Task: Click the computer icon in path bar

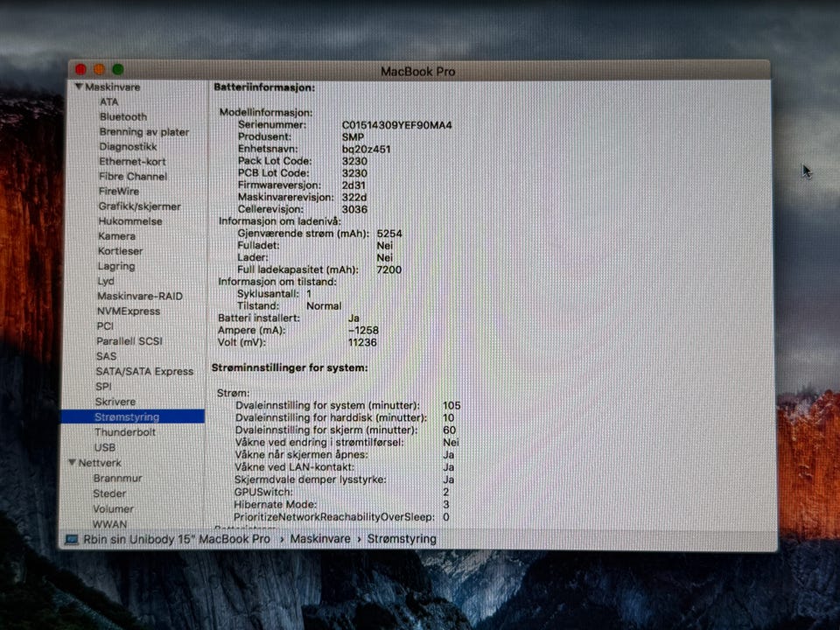Action: pos(71,540)
